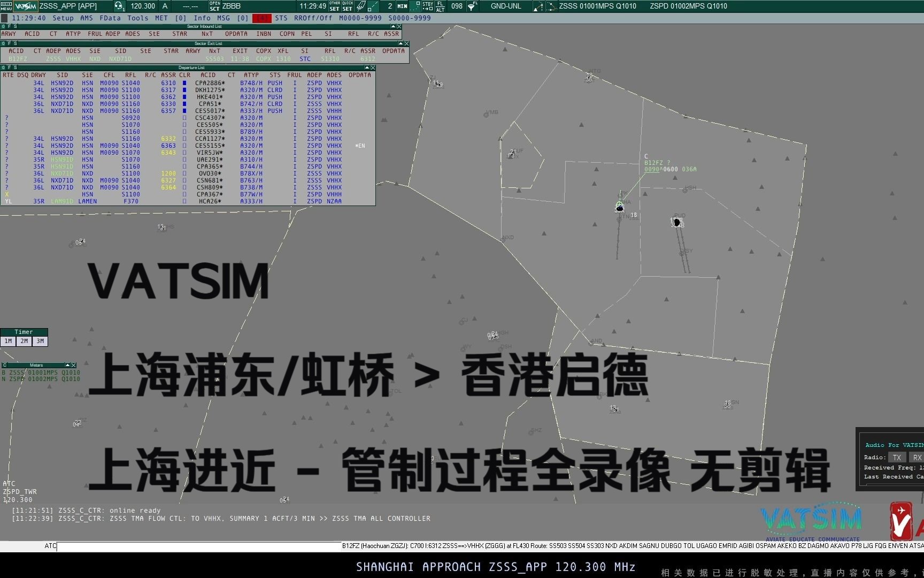Click the S button of the Departure List
924x578 pixels.
tap(15, 68)
